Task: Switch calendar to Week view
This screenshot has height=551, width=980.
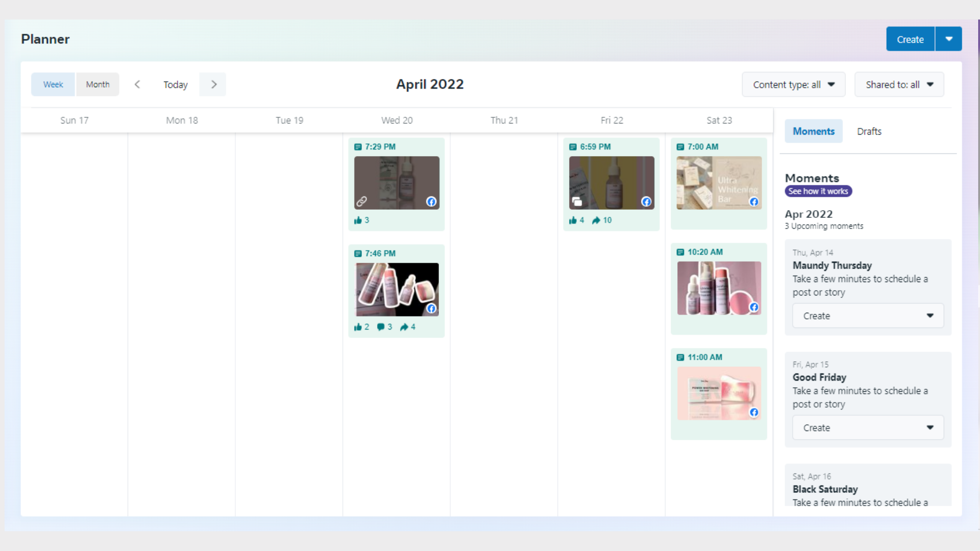Action: pyautogui.click(x=53, y=84)
